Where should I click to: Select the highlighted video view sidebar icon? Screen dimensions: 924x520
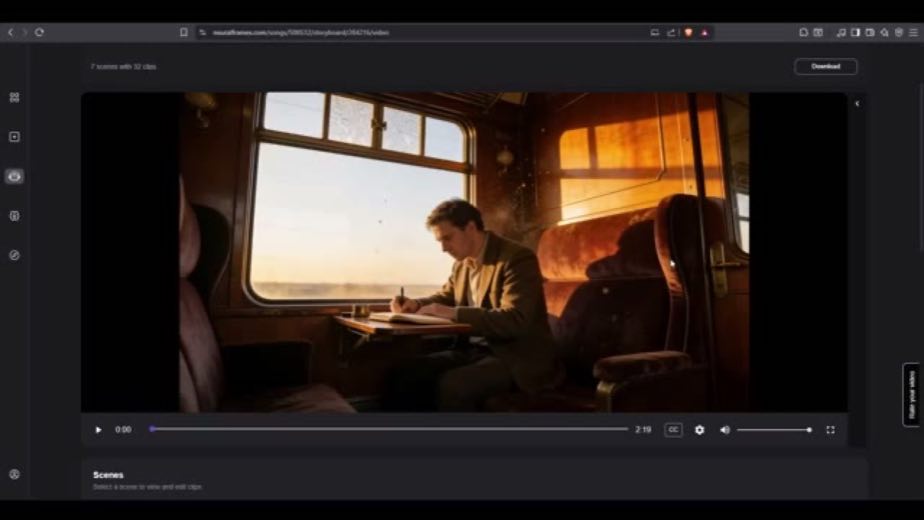point(14,176)
